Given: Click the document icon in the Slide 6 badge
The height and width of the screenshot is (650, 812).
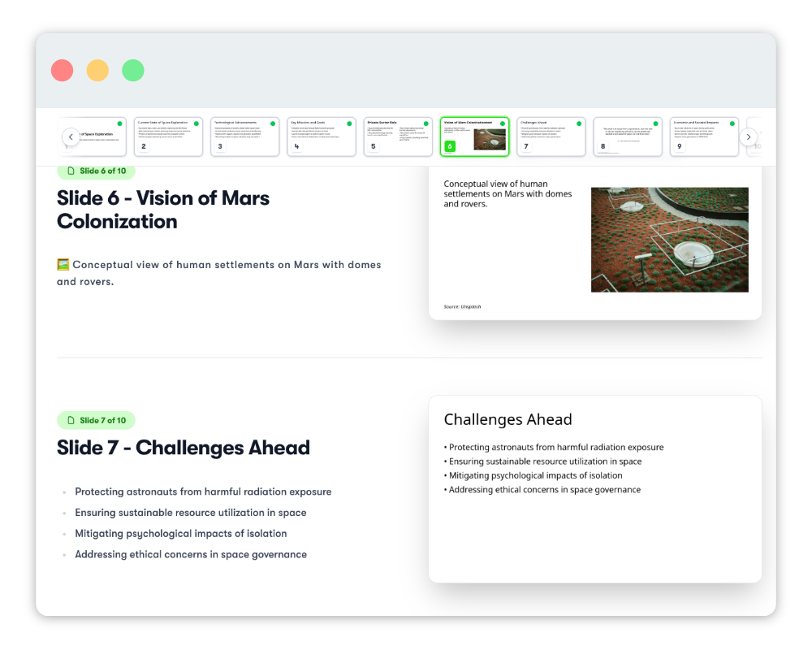Looking at the screenshot, I should 71,171.
